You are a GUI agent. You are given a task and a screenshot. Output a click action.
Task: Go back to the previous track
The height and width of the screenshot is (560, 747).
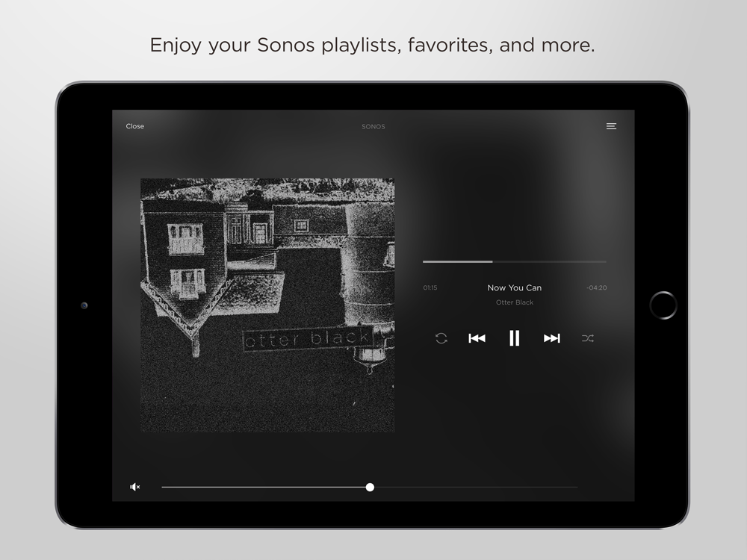[477, 338]
